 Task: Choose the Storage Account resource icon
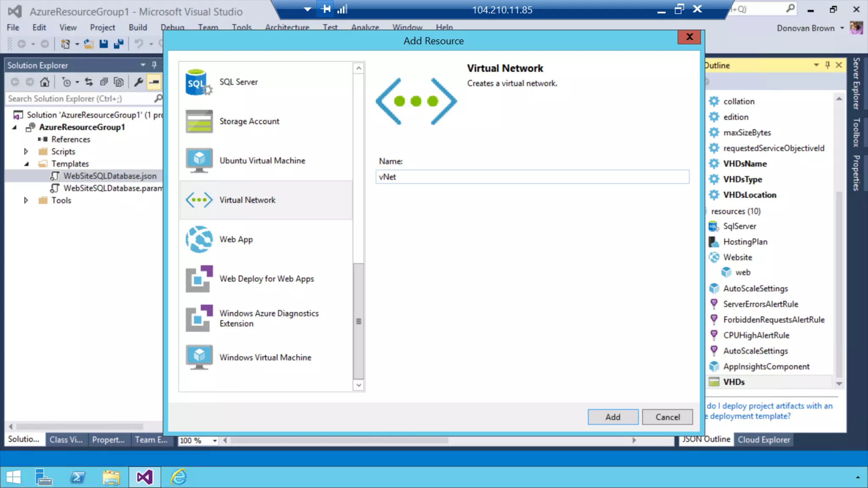click(198, 122)
